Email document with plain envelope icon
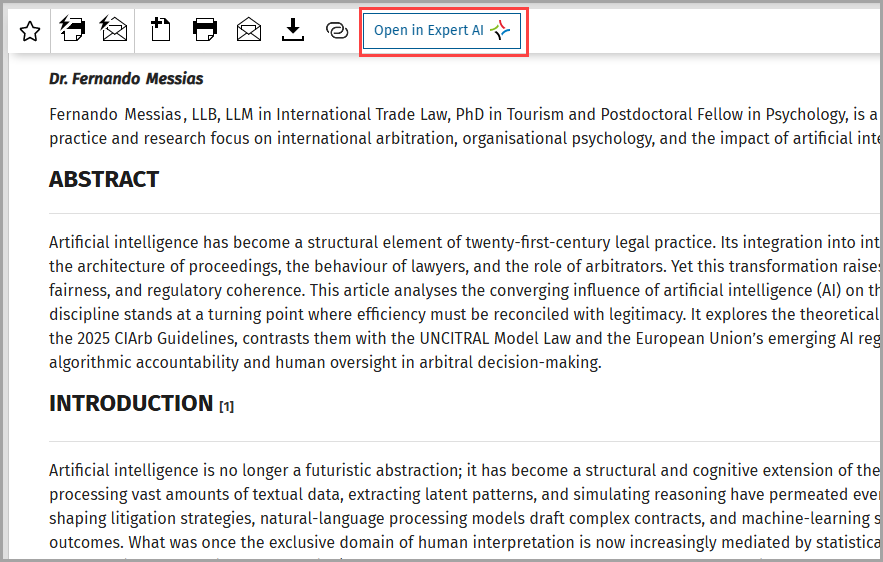This screenshot has height=562, width=883. [x=249, y=29]
